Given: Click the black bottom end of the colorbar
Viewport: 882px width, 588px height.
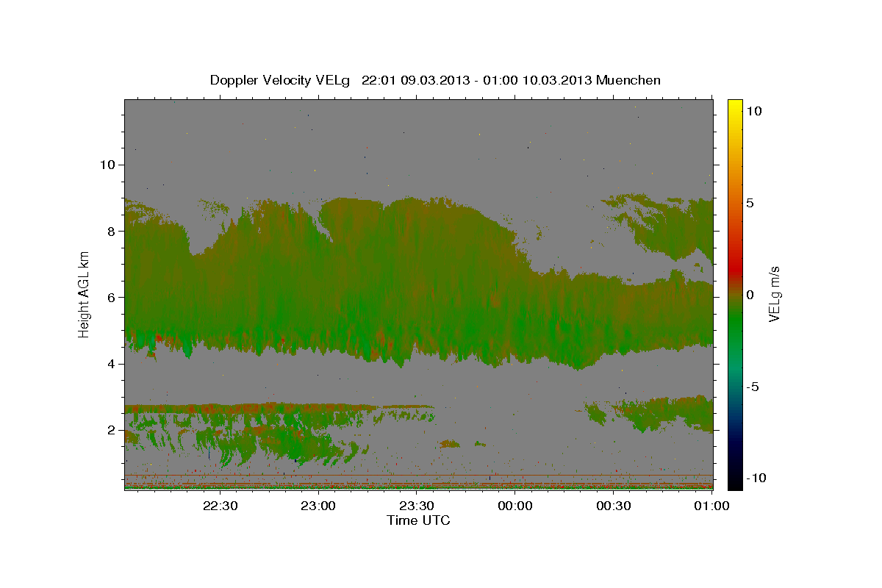Looking at the screenshot, I should tap(734, 481).
